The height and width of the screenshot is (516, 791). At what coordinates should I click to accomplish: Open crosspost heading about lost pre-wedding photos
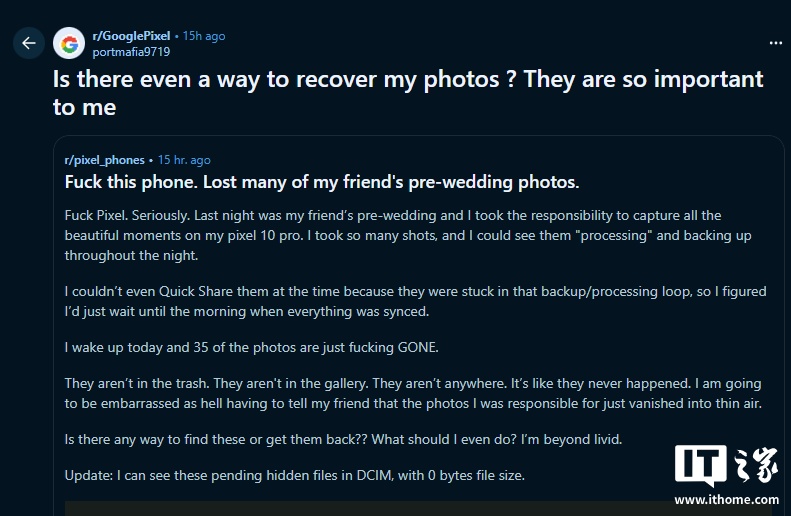(x=322, y=182)
